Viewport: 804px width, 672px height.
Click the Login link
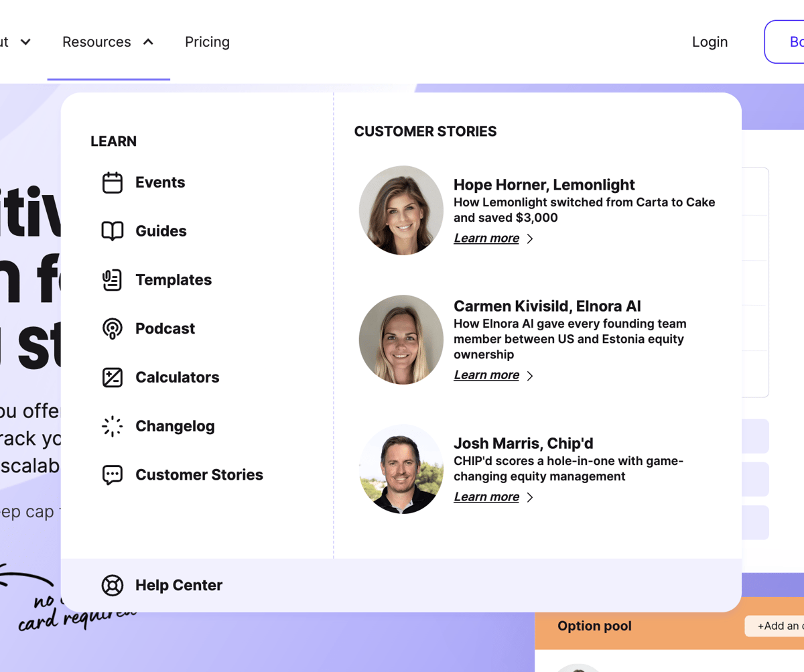pyautogui.click(x=710, y=42)
